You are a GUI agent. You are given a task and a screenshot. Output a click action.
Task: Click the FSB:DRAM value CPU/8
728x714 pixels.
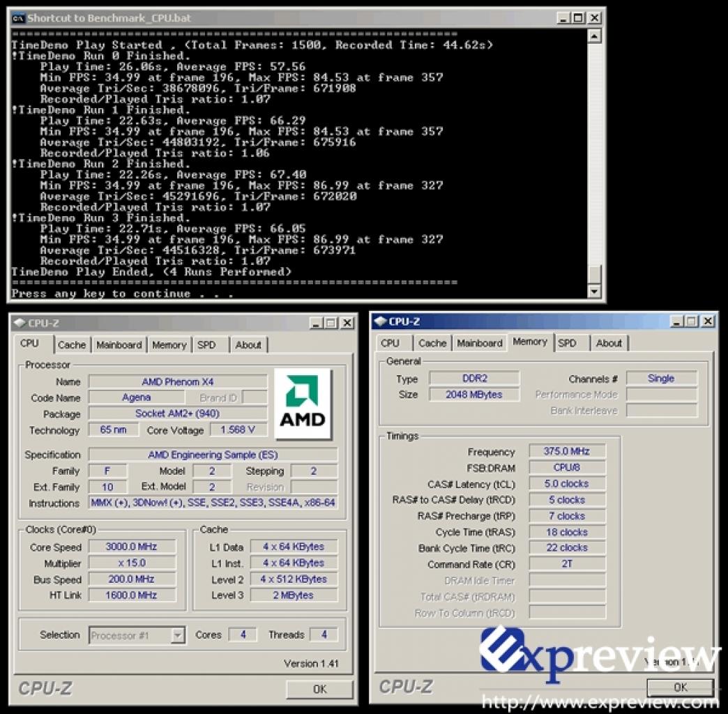[x=567, y=467]
